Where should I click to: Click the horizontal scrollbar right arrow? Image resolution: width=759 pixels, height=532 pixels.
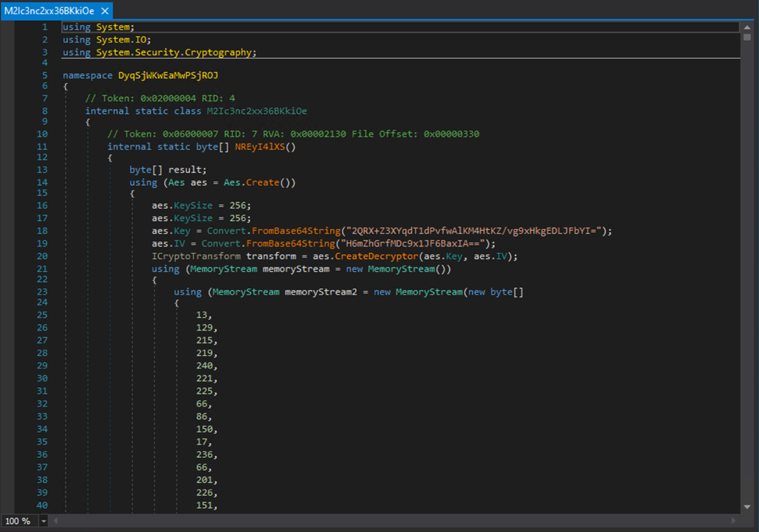click(x=734, y=521)
